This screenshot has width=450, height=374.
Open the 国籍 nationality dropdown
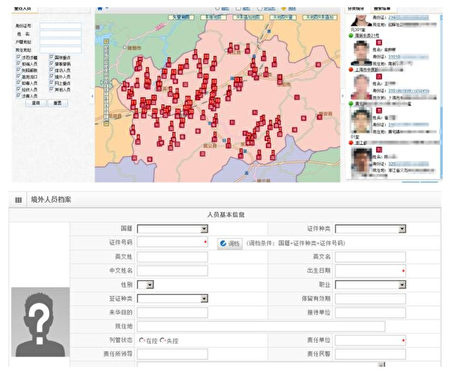coord(173,229)
